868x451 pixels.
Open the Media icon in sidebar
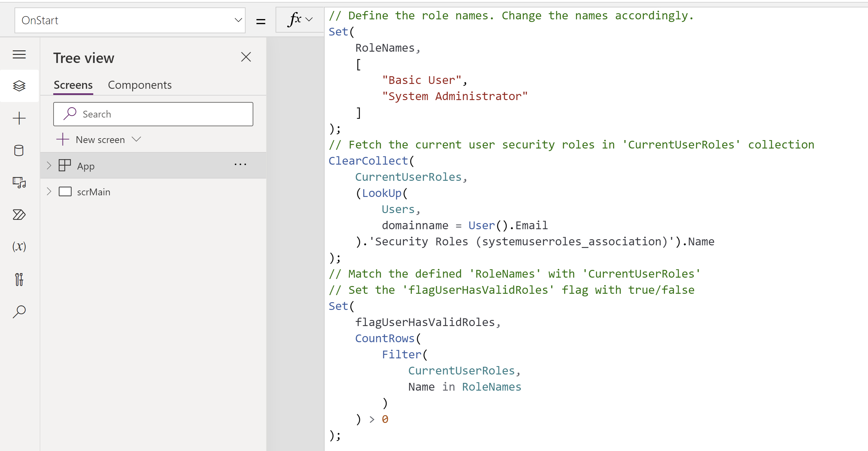pos(19,182)
